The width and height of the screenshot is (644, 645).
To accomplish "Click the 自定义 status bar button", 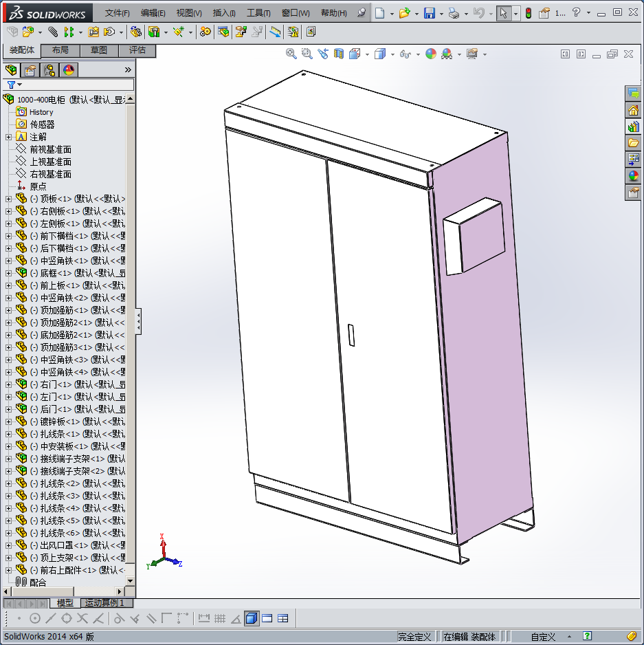I will [x=543, y=637].
